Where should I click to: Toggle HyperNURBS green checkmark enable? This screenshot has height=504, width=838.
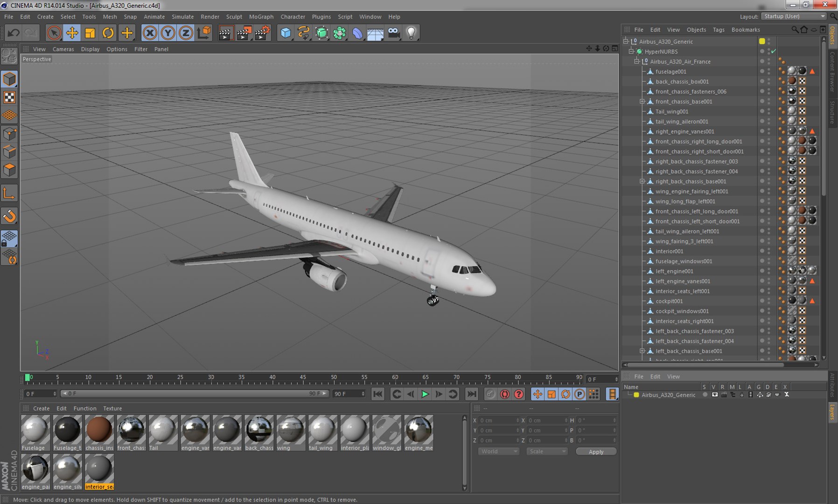pos(774,51)
